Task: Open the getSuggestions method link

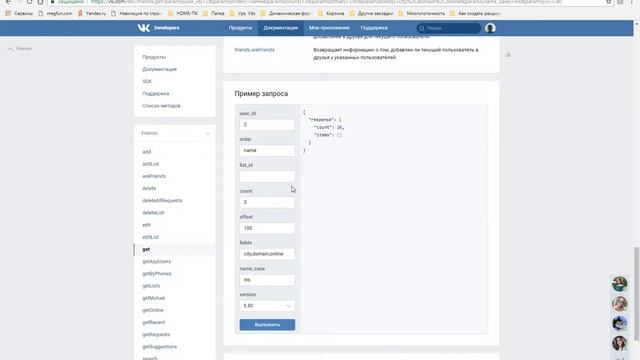Action: tap(160, 347)
